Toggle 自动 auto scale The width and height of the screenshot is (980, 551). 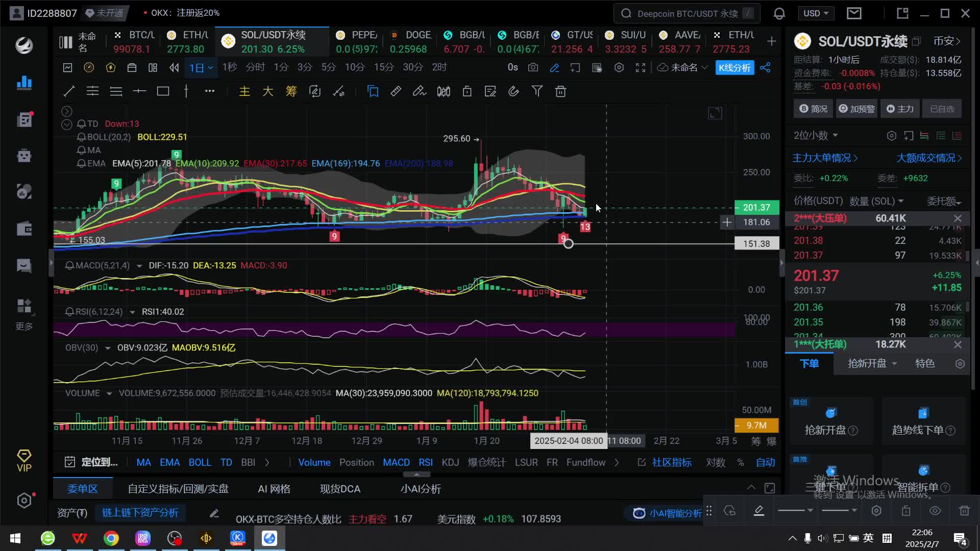(765, 462)
